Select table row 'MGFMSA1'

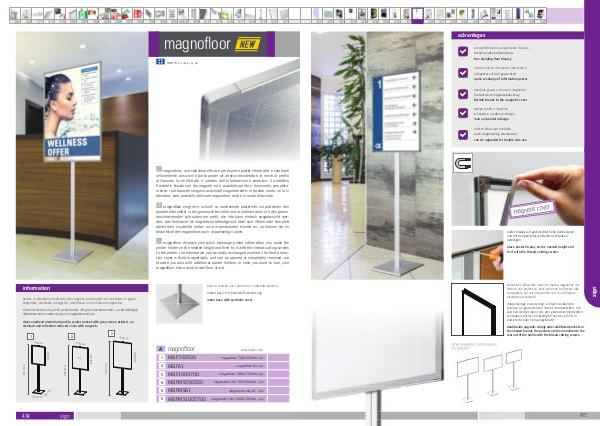tap(223, 390)
